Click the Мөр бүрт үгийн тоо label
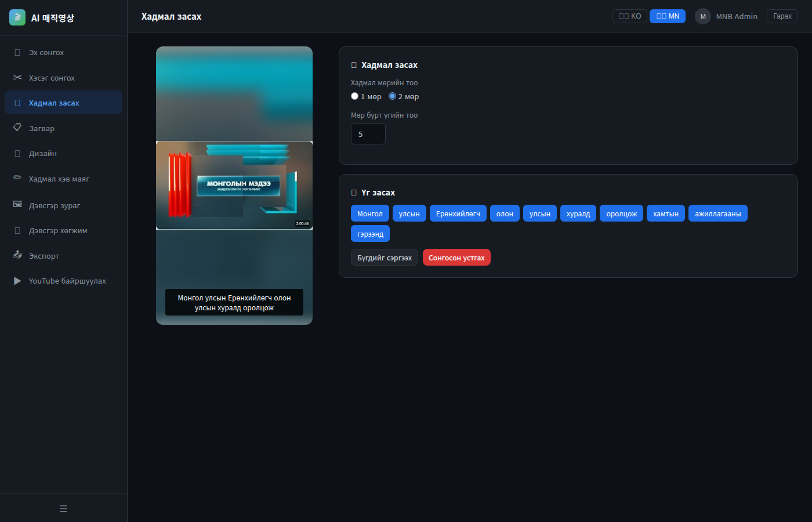812x522 pixels. [x=384, y=115]
